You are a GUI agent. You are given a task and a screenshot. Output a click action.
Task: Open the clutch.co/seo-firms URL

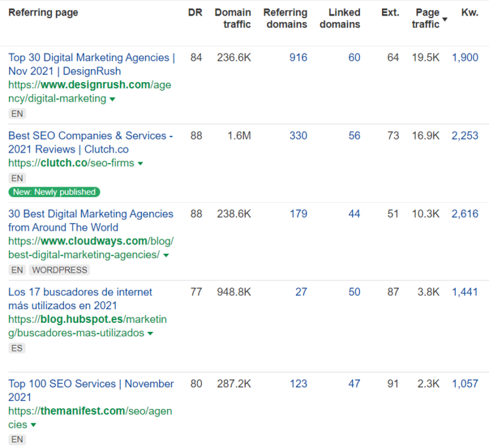[x=71, y=163]
